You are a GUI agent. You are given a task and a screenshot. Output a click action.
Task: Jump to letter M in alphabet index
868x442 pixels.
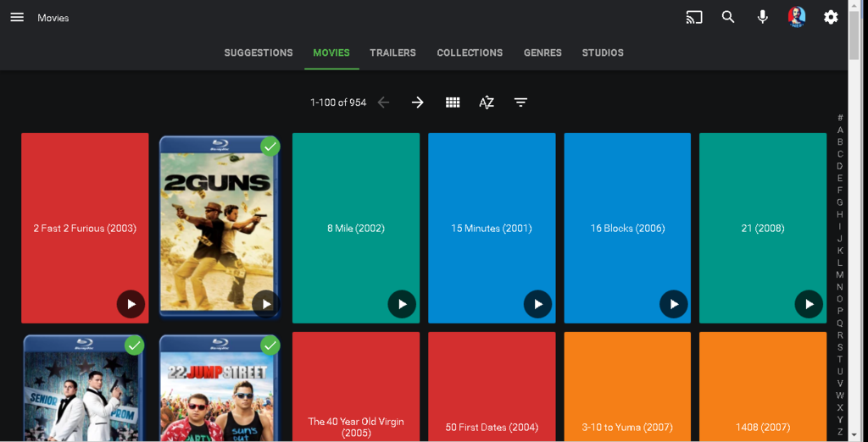(840, 274)
